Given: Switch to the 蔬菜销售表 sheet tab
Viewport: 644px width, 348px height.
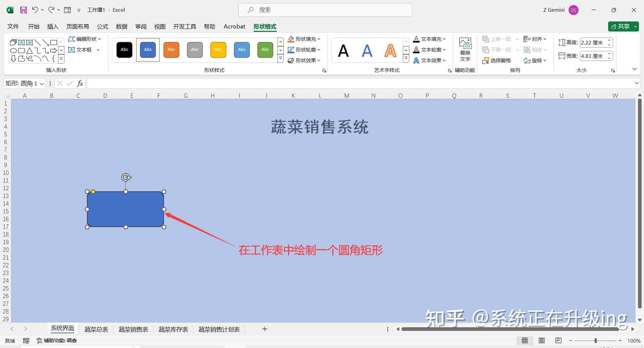Looking at the screenshot, I should (x=133, y=330).
